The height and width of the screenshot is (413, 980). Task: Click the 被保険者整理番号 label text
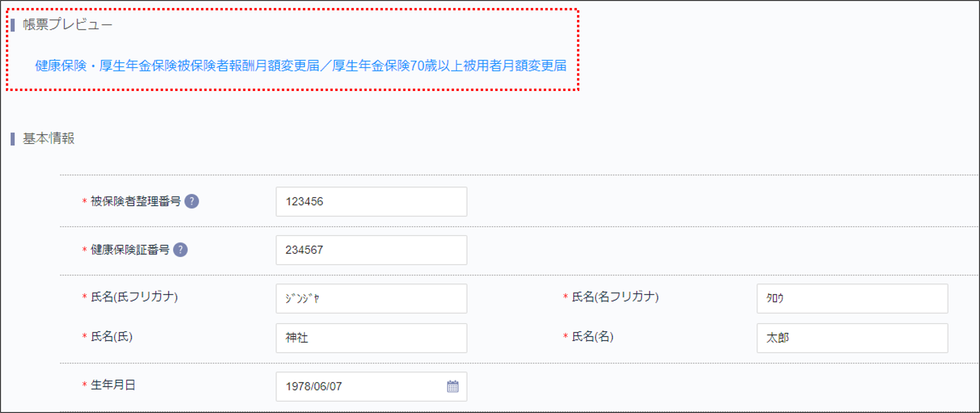(x=135, y=201)
